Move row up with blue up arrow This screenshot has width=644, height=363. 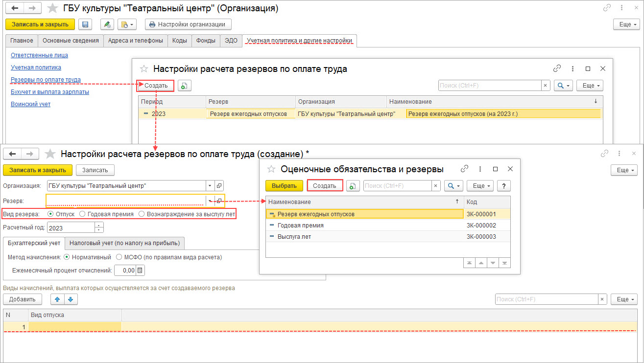click(58, 299)
